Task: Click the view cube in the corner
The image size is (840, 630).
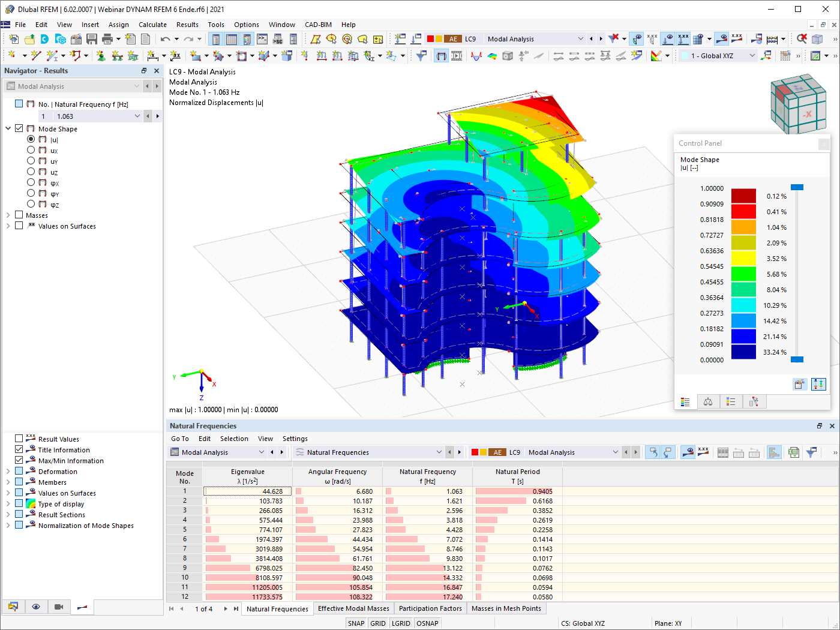Action: (x=799, y=104)
